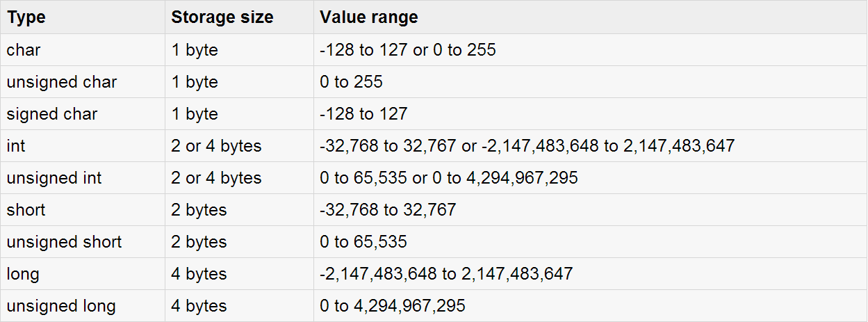868x322 pixels.
Task: Select the unsigned char type cell
Action: click(x=62, y=82)
